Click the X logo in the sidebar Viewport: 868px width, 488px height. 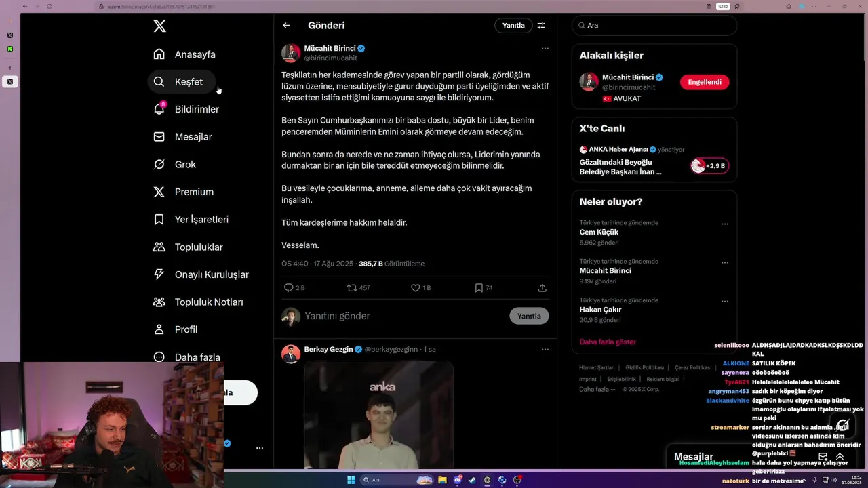pyautogui.click(x=159, y=26)
